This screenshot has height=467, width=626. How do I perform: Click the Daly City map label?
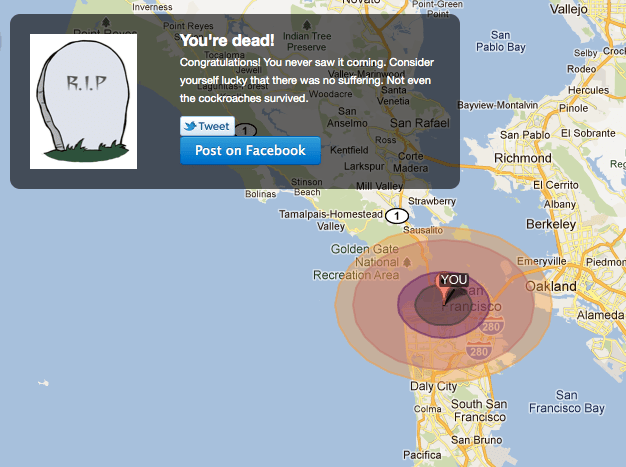tap(434, 386)
